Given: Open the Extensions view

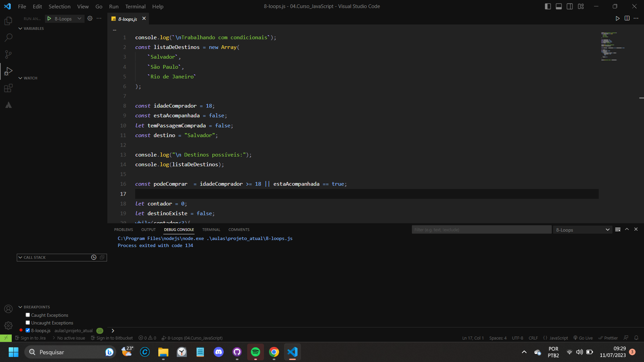Looking at the screenshot, I should tap(8, 88).
